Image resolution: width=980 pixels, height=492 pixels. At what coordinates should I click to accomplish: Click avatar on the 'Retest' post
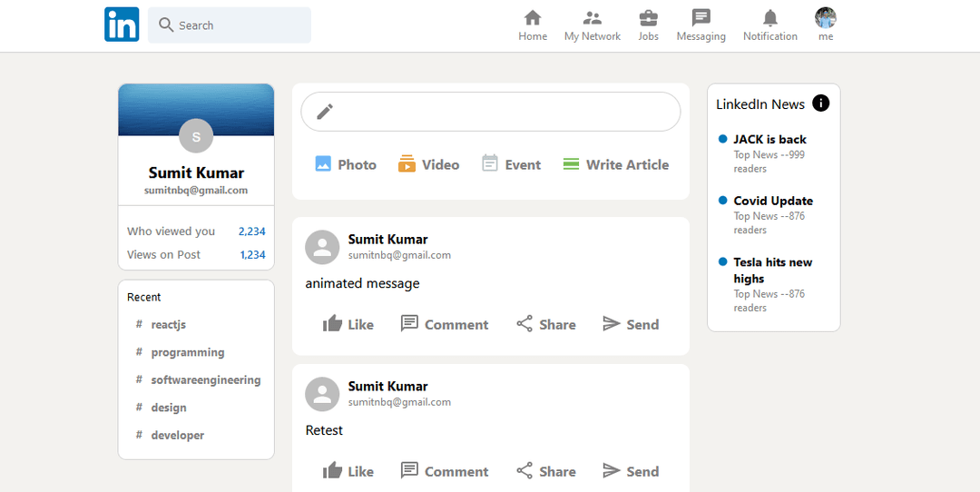pyautogui.click(x=322, y=394)
